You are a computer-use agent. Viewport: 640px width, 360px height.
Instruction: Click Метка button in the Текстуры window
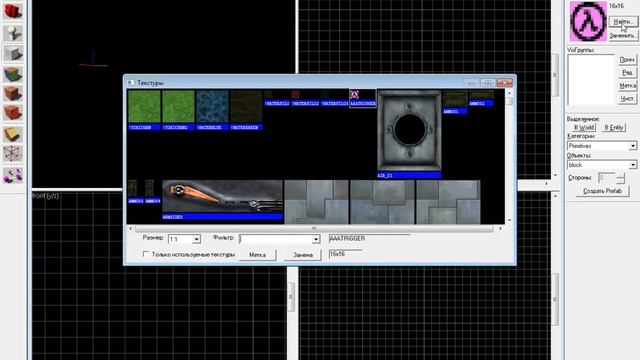pos(258,255)
